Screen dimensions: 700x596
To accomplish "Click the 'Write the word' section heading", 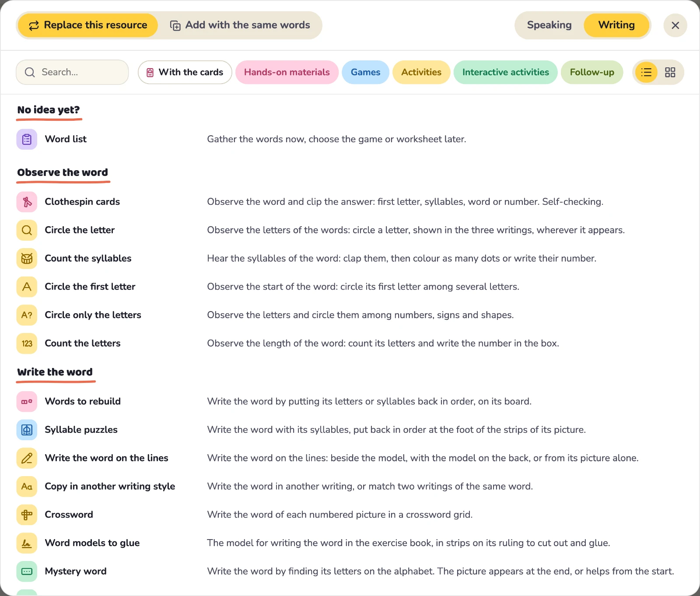I will pos(55,372).
